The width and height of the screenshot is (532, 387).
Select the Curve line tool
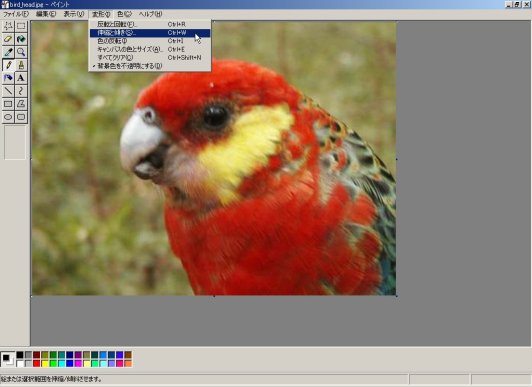click(21, 91)
